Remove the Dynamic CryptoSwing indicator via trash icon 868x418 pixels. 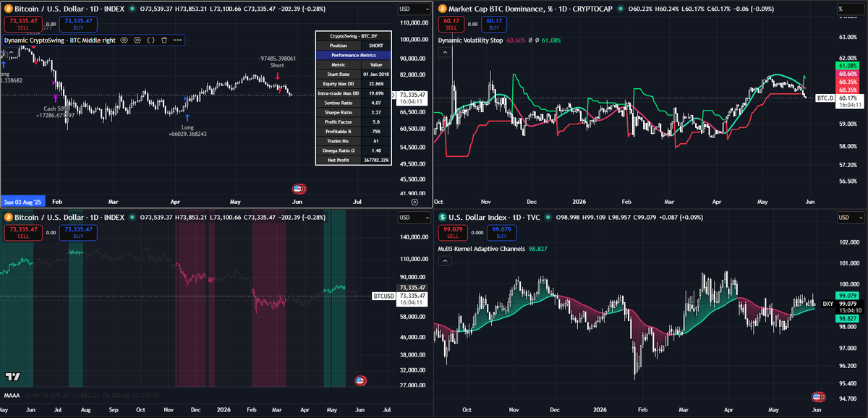pyautogui.click(x=164, y=40)
